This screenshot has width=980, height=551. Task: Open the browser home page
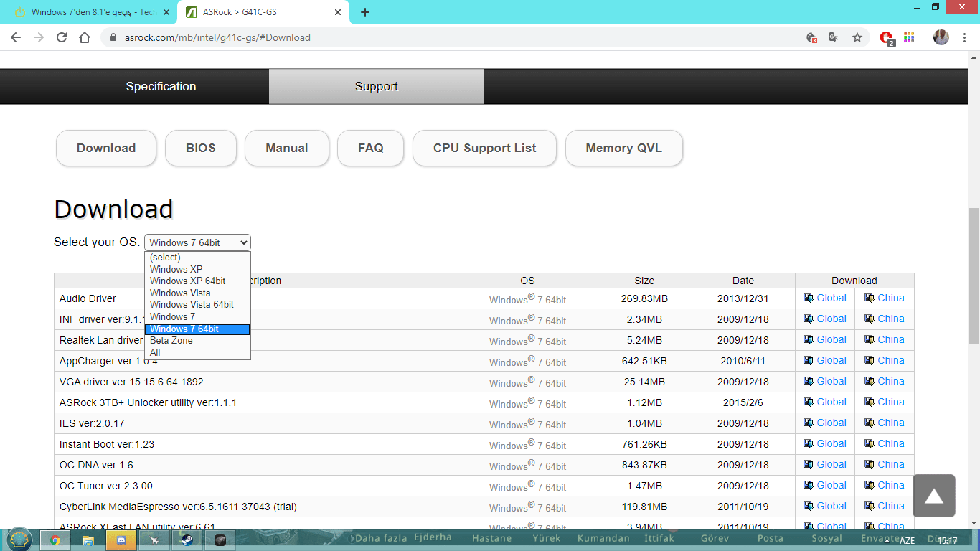pyautogui.click(x=85, y=37)
